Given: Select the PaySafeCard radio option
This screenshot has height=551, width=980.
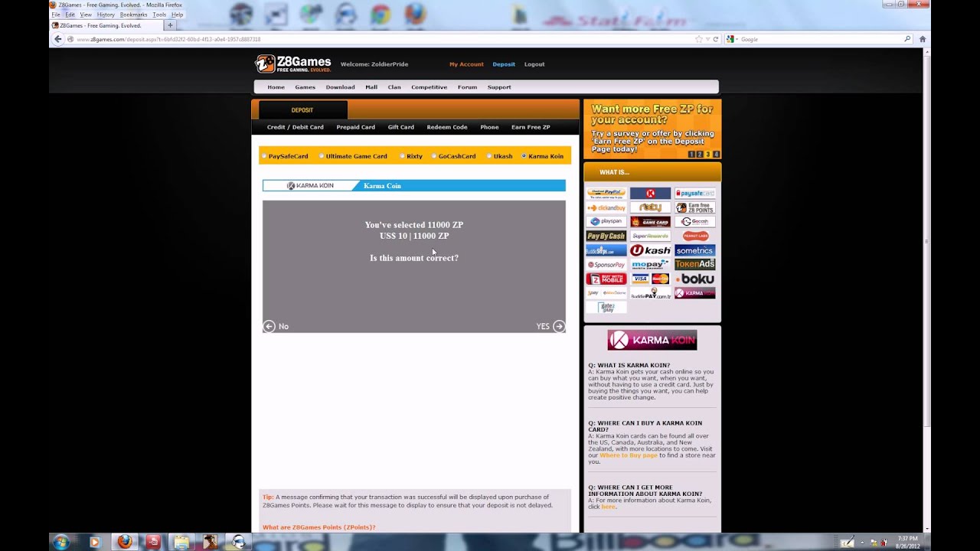Looking at the screenshot, I should 265,156.
